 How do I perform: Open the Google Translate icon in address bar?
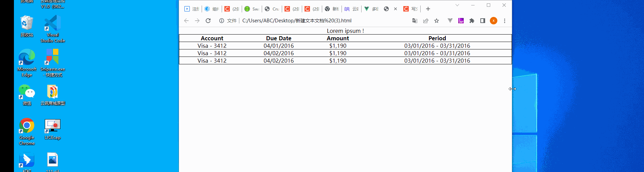[415, 21]
